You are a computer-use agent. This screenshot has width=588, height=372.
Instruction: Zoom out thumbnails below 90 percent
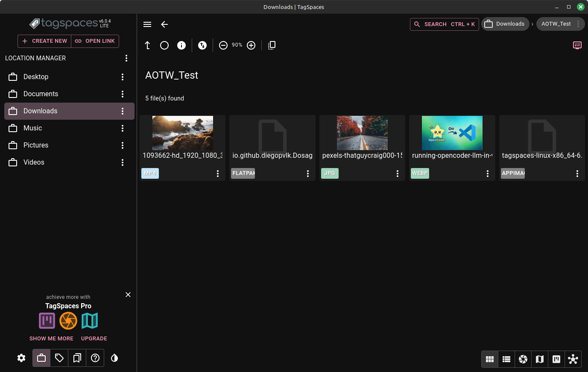[x=223, y=45]
